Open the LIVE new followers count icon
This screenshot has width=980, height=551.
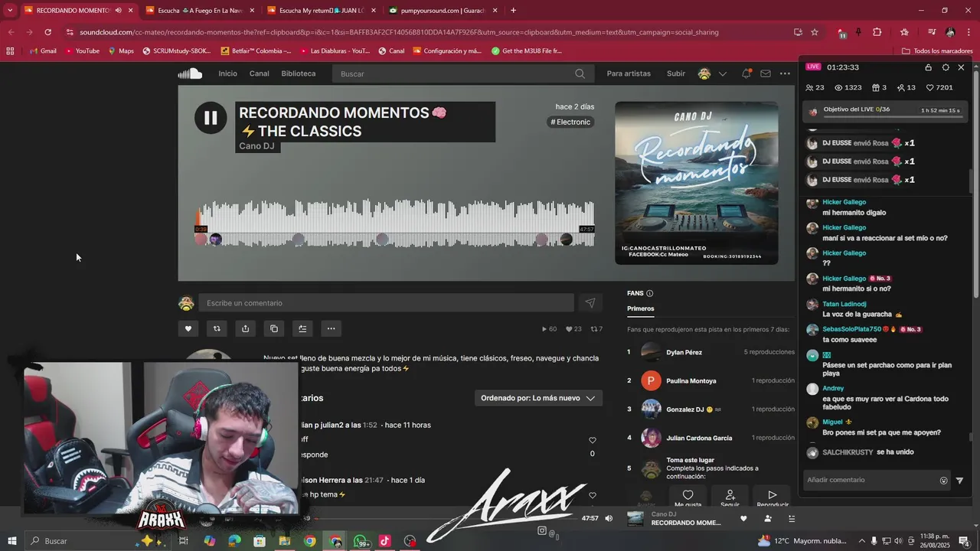900,88
